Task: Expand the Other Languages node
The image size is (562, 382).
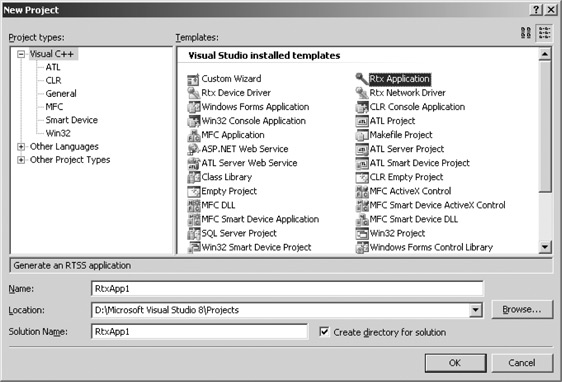Action: 21,147
